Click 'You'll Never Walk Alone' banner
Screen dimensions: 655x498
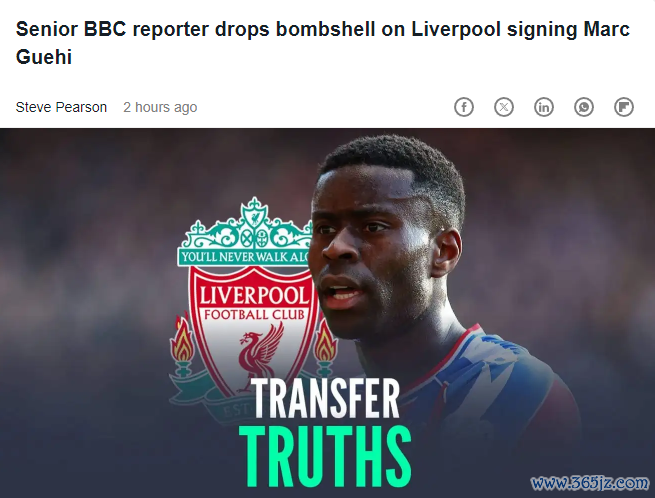pos(244,256)
